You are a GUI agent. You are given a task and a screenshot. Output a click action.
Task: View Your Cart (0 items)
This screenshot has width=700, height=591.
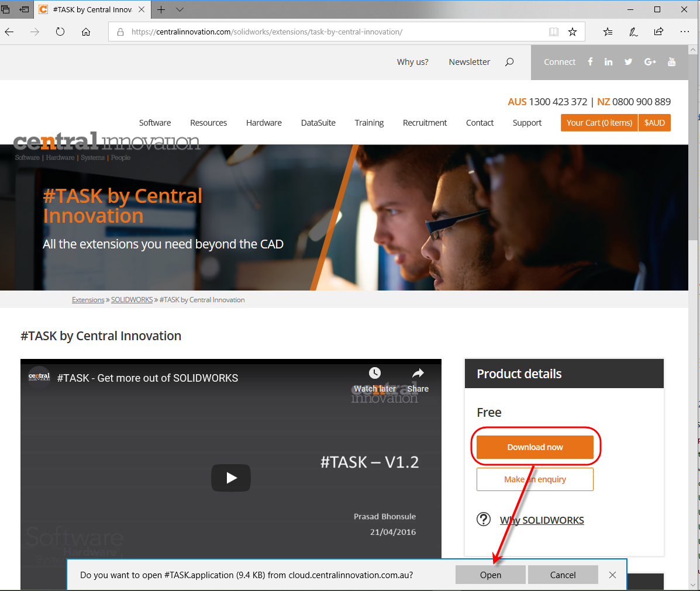(599, 123)
